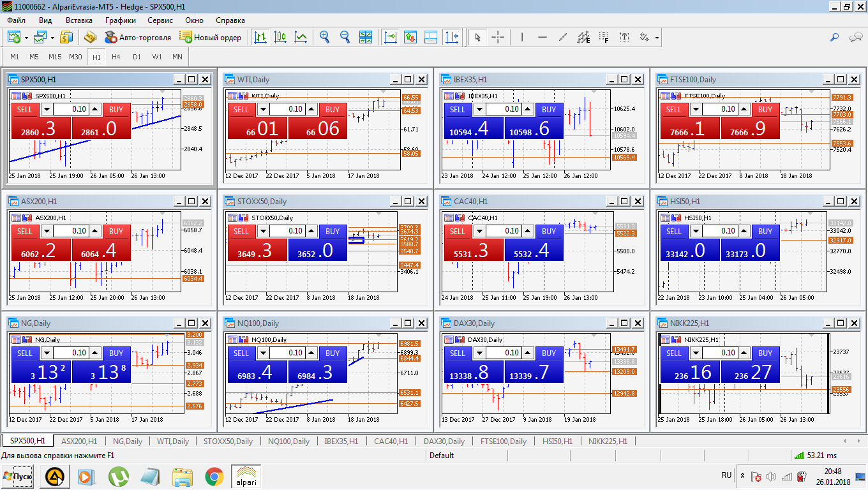
Task: Expand the New Chart dropdown arrow
Action: coord(26,38)
